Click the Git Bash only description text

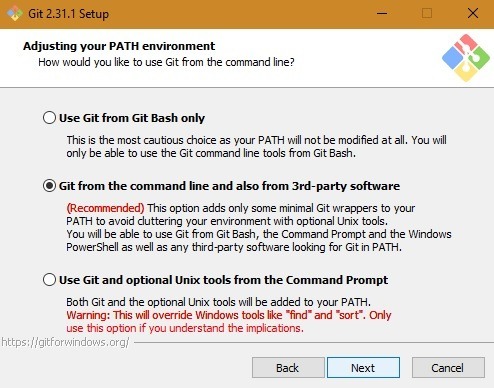256,146
